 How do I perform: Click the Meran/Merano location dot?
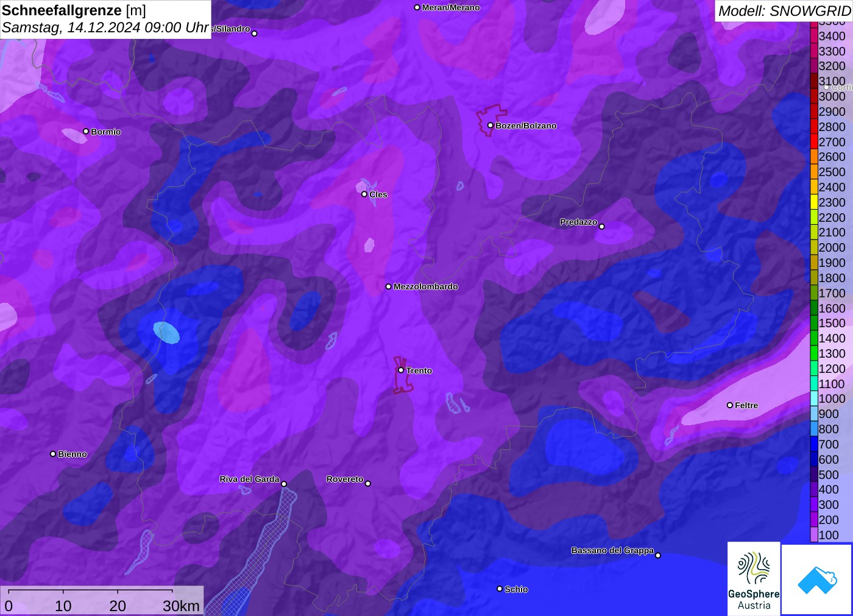click(417, 8)
